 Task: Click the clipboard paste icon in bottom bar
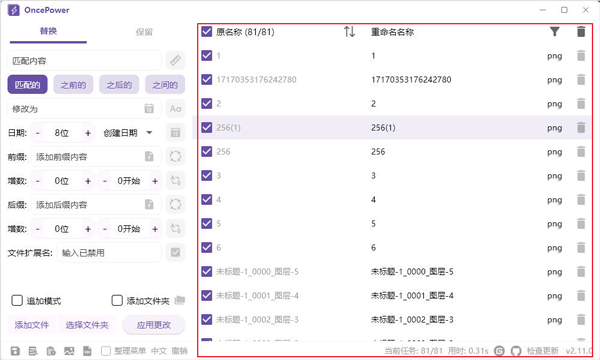(x=51, y=351)
